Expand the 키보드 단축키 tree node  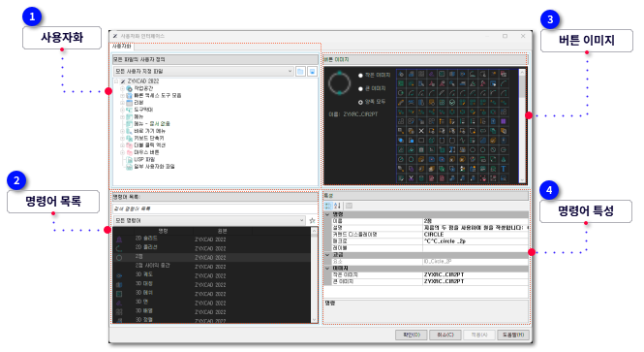(x=122, y=138)
